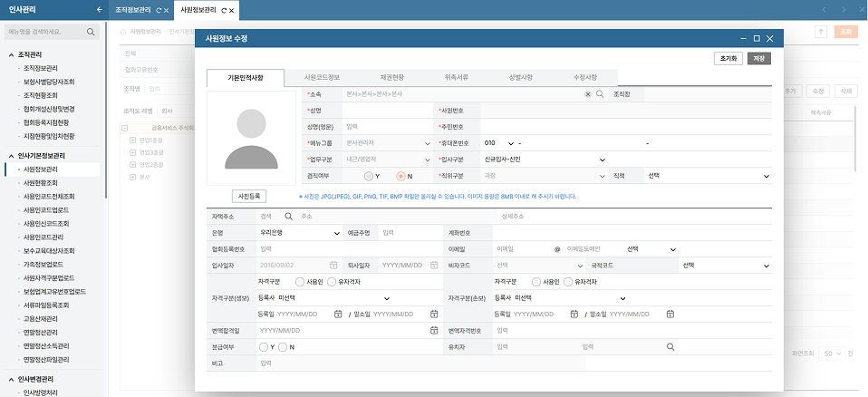The width and height of the screenshot is (868, 397).
Task: Select Y radio button for 겸직여부
Action: coord(369,176)
